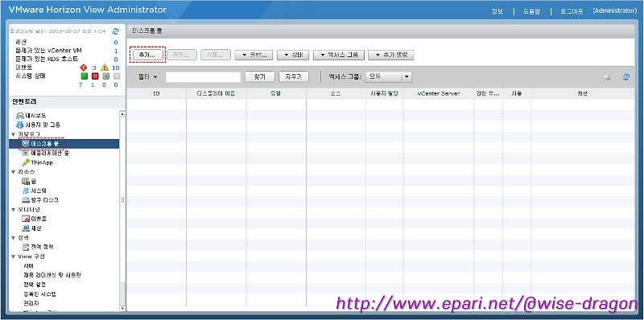Open ThinApp from the inventory tree
Viewport: 644px width, 320px height.
(42, 162)
